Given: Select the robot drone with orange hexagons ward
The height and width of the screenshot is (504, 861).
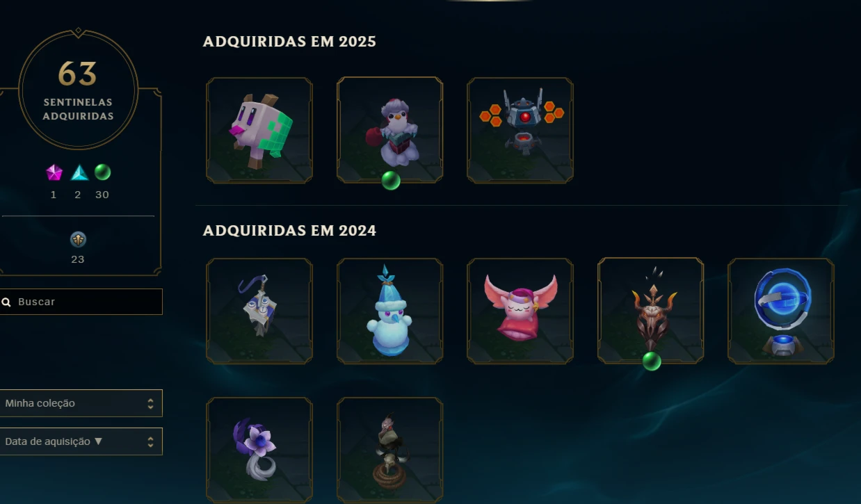Looking at the screenshot, I should click(520, 130).
